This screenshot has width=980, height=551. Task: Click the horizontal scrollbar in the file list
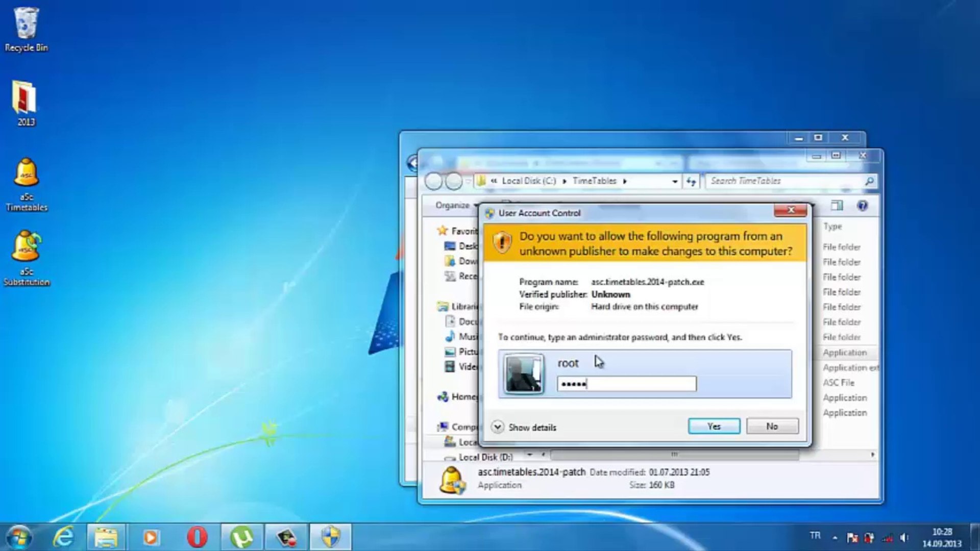tap(674, 454)
